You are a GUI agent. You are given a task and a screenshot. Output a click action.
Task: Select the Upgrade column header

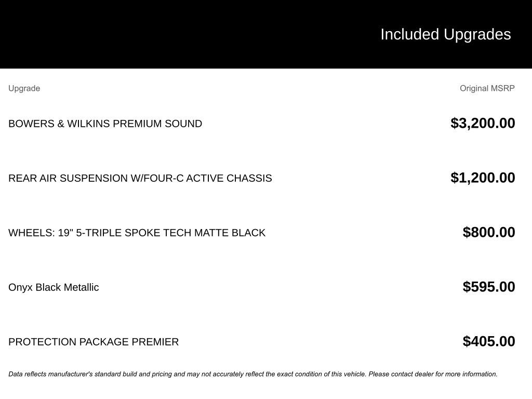point(24,88)
